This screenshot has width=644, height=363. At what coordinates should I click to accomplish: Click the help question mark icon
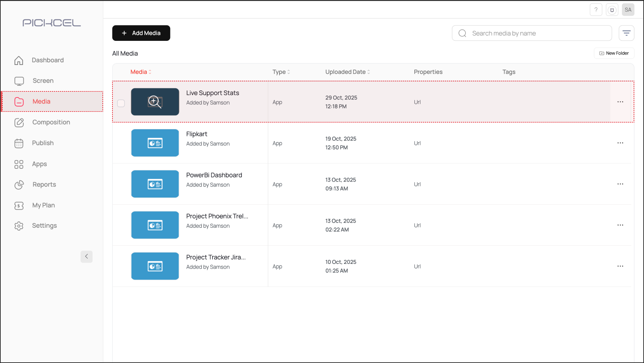pyautogui.click(x=596, y=10)
